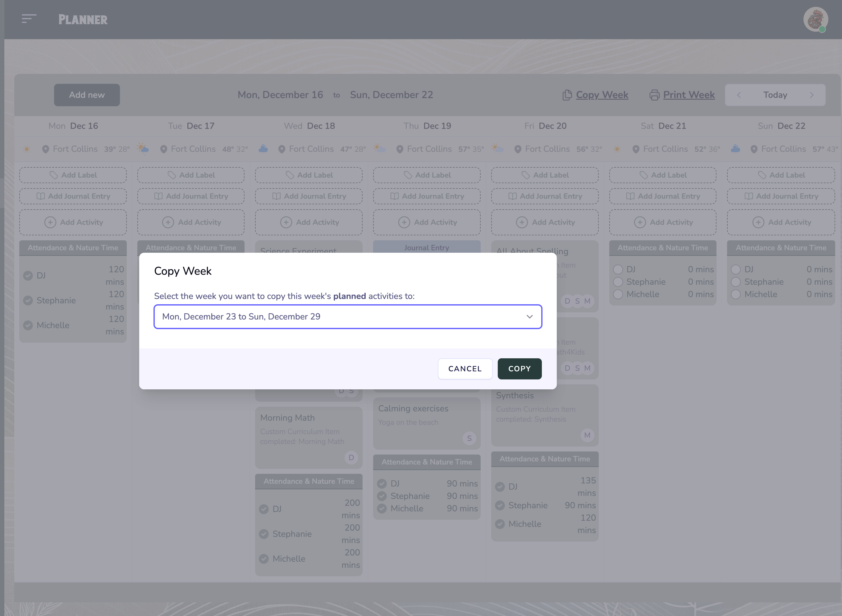This screenshot has width=842, height=616.
Task: Open the Morning Math activity card
Action: pyautogui.click(x=309, y=437)
